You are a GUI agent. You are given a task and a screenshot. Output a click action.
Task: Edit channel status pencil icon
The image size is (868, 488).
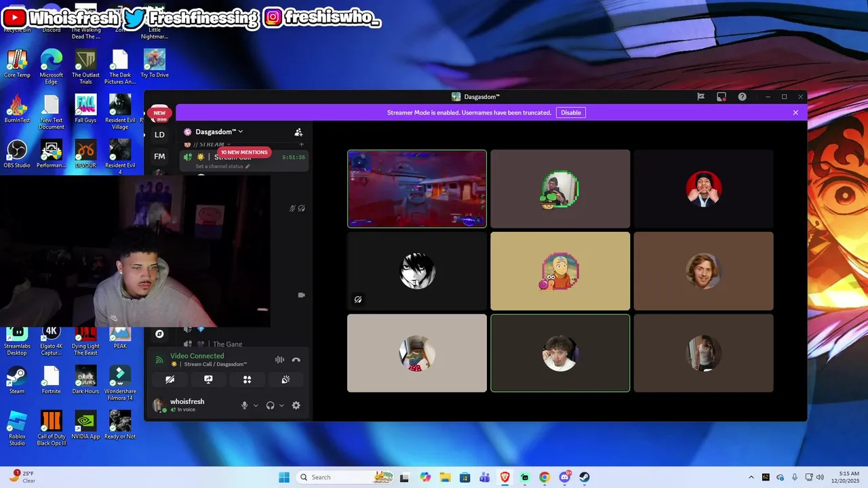point(248,166)
